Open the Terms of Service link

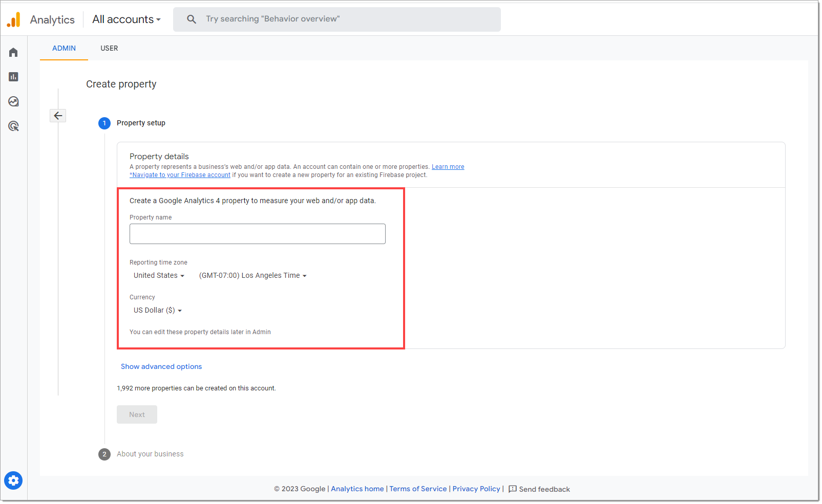pyautogui.click(x=418, y=489)
